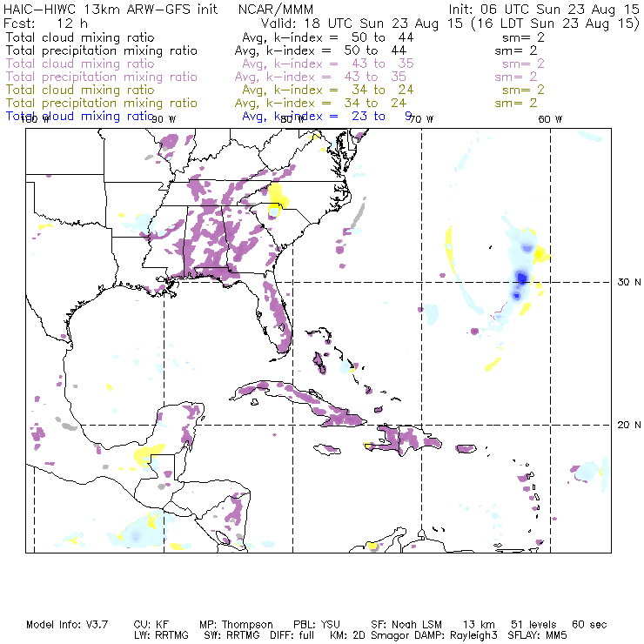The width and height of the screenshot is (644, 644).
Task: Click the '60 sec' footer entry
Action: pyautogui.click(x=589, y=625)
